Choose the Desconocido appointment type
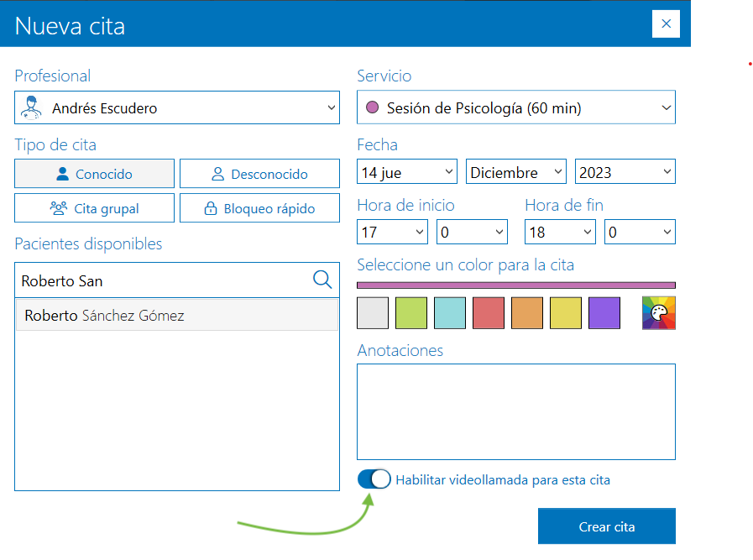 [259, 174]
